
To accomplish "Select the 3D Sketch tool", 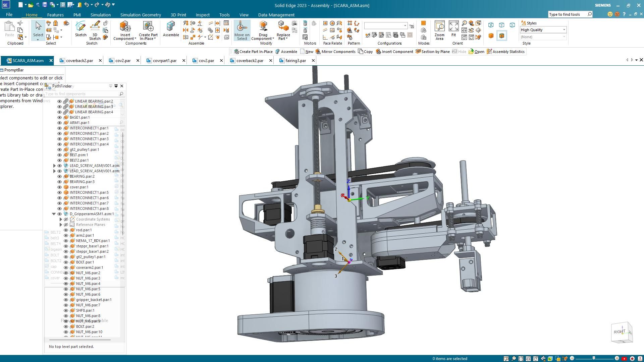I will point(95,27).
